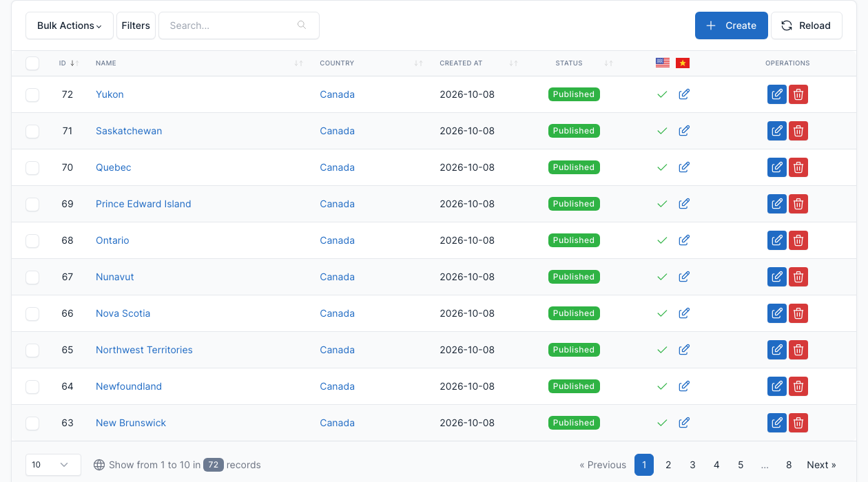Remove the Nova Scotia record

798,313
